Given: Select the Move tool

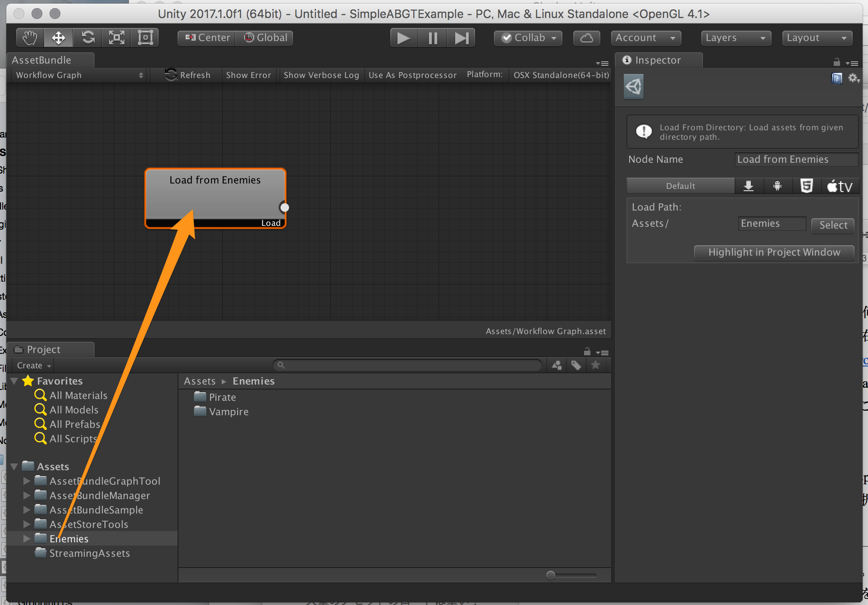Looking at the screenshot, I should click(x=59, y=38).
